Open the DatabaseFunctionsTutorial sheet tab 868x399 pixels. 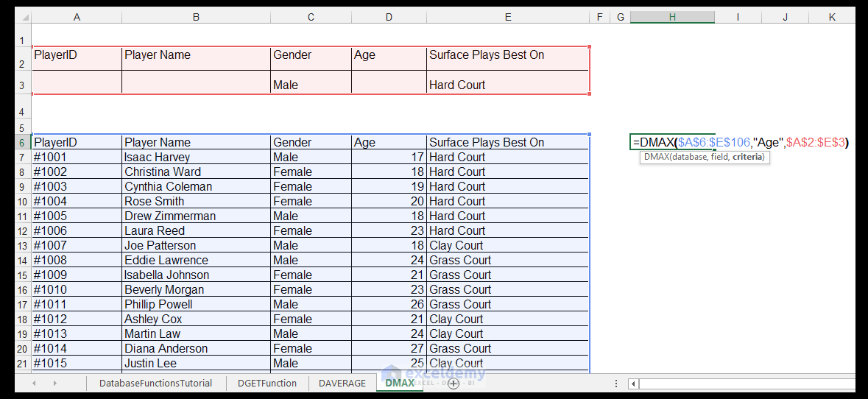coord(155,383)
